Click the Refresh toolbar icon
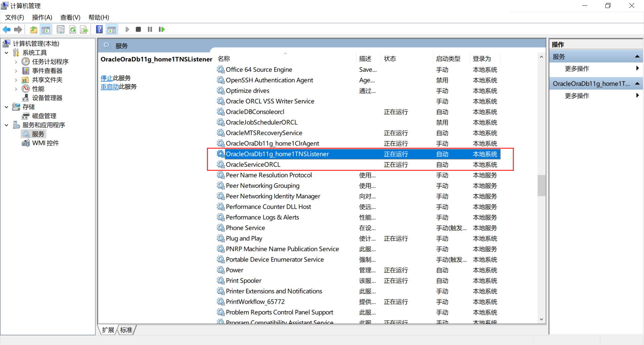This screenshot has height=345, width=644. coord(72,29)
